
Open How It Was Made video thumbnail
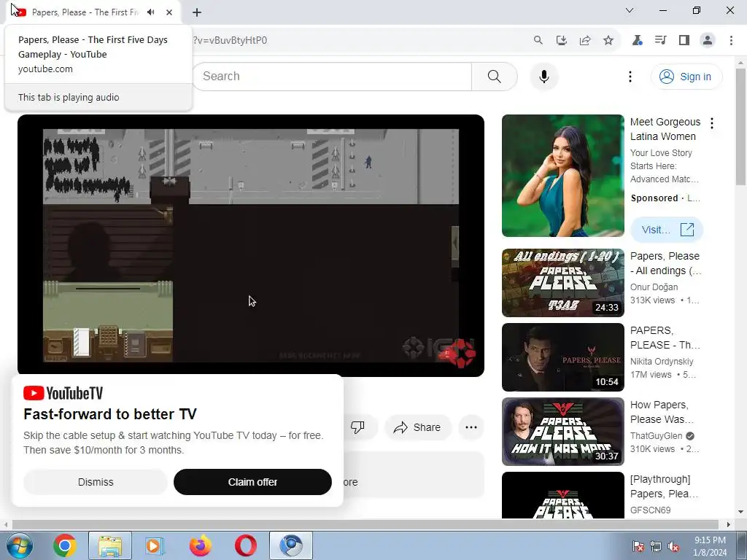pos(562,432)
